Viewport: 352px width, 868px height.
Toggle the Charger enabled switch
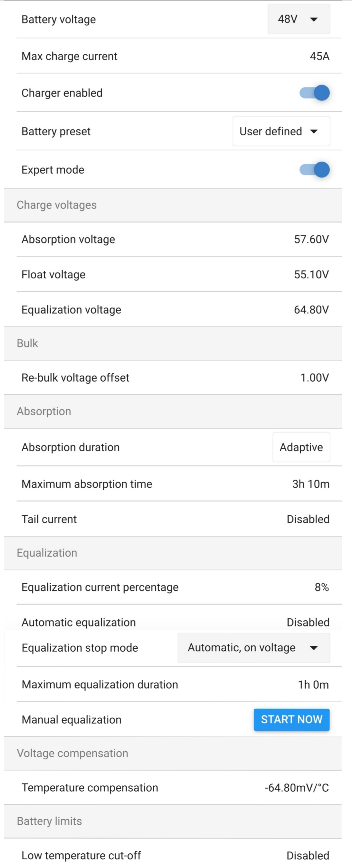[x=314, y=93]
